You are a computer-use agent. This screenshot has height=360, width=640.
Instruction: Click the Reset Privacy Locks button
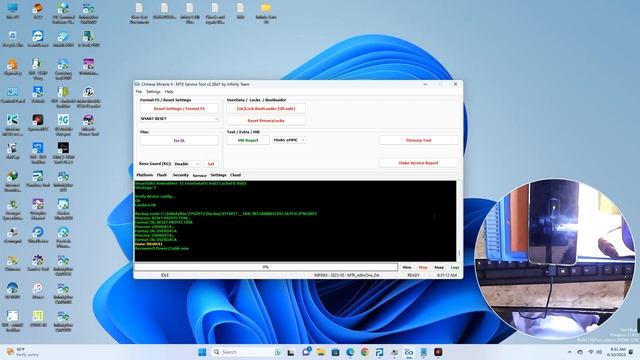[266, 120]
